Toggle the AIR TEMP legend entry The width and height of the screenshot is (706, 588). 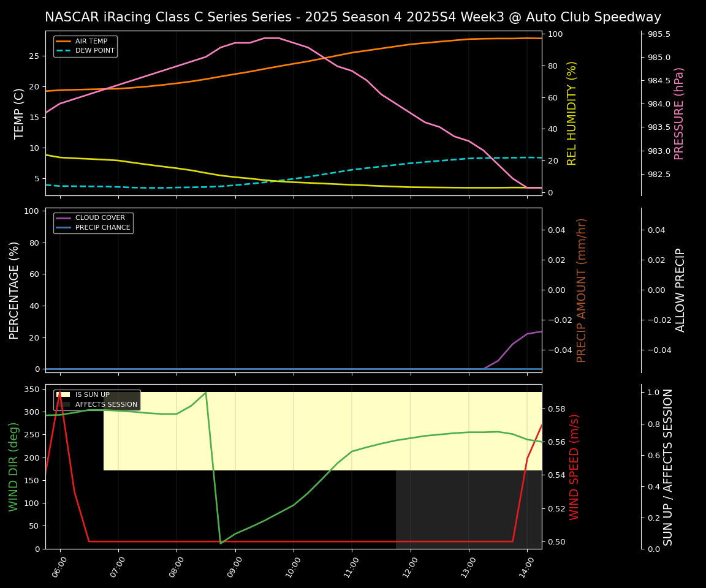[x=92, y=40]
